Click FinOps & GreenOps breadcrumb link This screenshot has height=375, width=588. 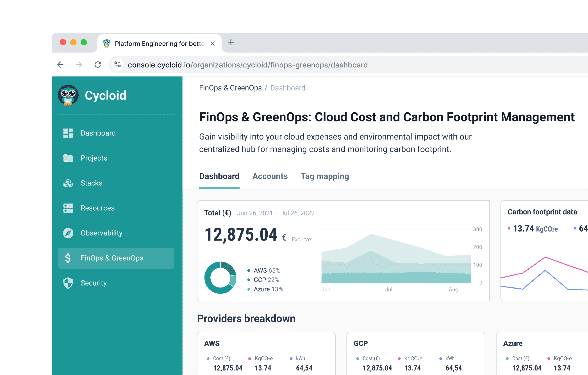[230, 88]
